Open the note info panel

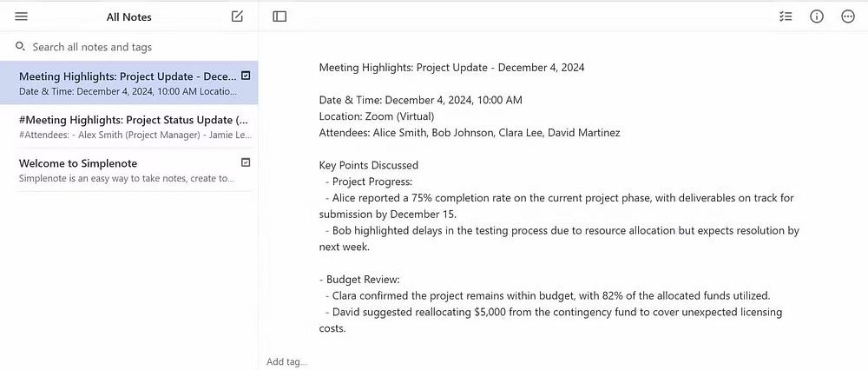tap(817, 17)
